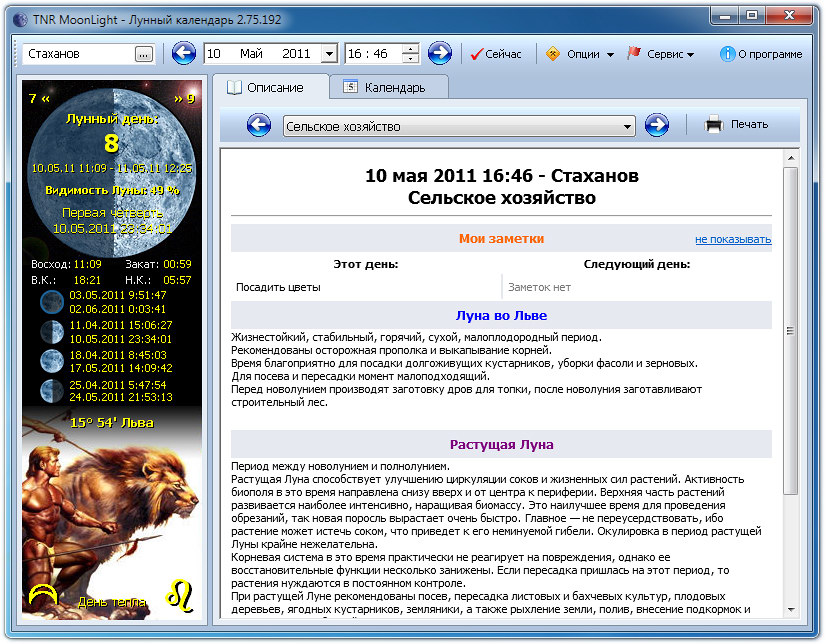Click the TNR MoonLight title bar icon
826x644 pixels.
20,20
